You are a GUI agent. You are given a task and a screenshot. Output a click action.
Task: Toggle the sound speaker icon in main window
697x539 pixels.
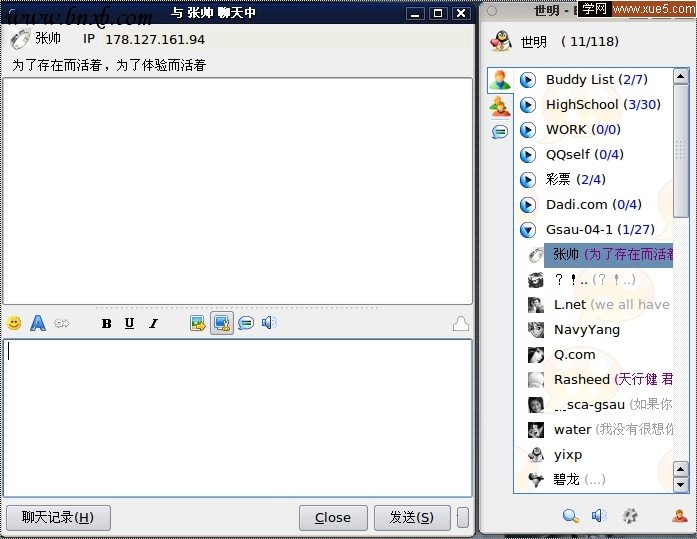pos(599,515)
